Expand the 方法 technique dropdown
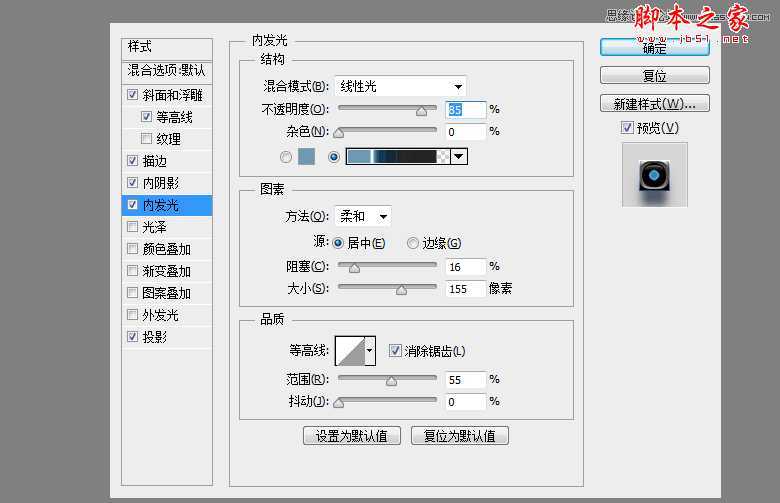The image size is (780, 503). (x=364, y=216)
